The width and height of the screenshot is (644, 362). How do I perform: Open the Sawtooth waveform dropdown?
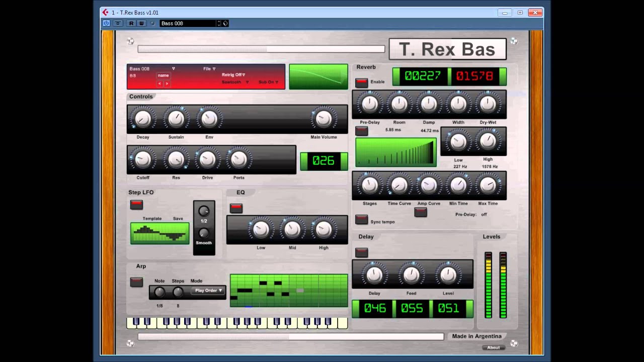click(235, 82)
